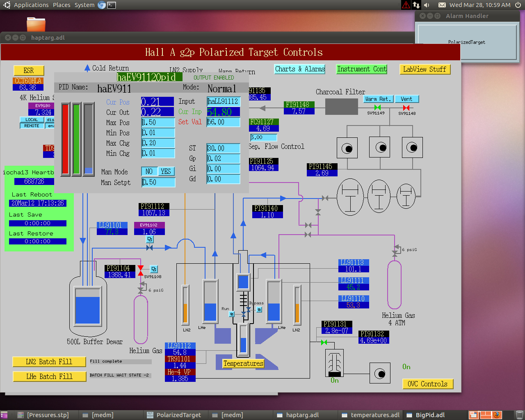The image size is (525, 420).
Task: Click the red SV91148 valve icon
Action: 406,108
